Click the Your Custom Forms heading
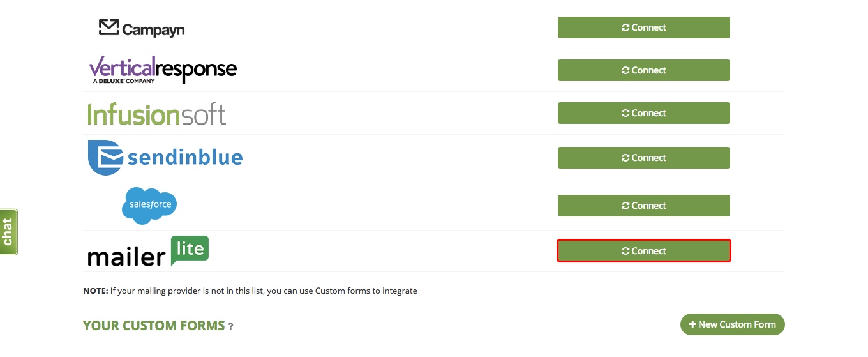The image size is (868, 357). tap(154, 326)
